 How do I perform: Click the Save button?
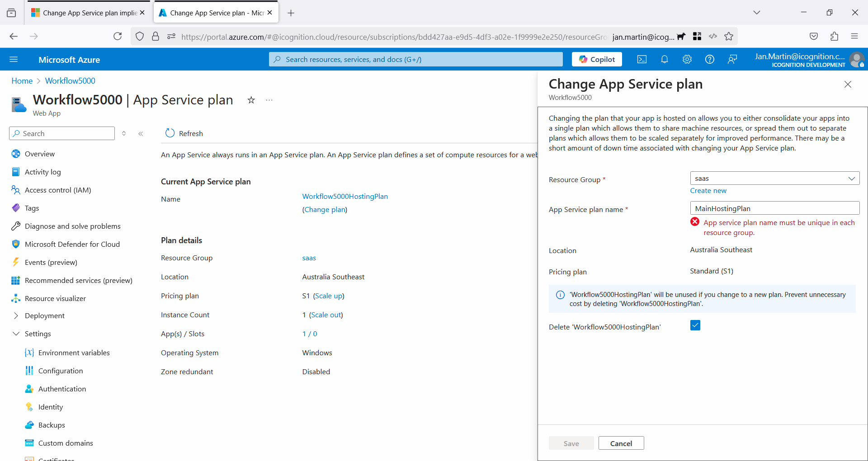(x=571, y=443)
